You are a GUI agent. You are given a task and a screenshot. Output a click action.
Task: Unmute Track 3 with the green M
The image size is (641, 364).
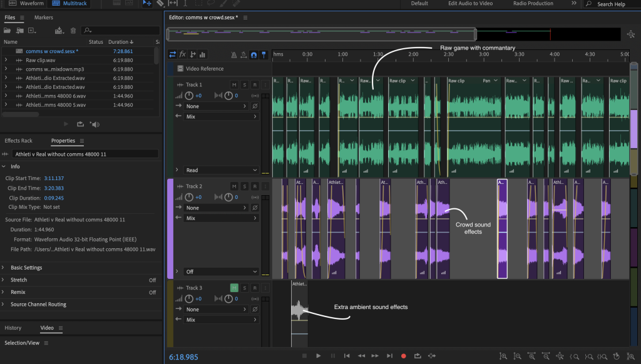click(234, 288)
